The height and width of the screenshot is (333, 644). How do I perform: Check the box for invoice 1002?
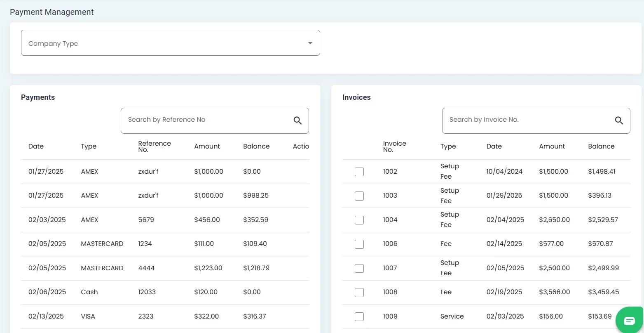click(x=359, y=172)
